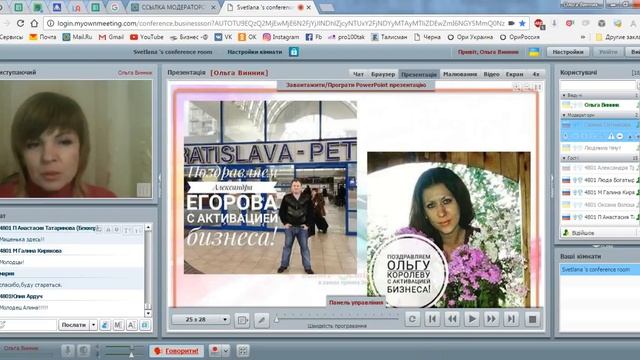This screenshot has width=640, height=360.
Task: Click the M moderator message icon in the chat toolbar
Action: [x=118, y=325]
